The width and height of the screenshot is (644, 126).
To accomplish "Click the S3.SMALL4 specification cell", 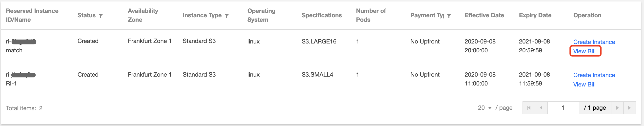I will [317, 75].
